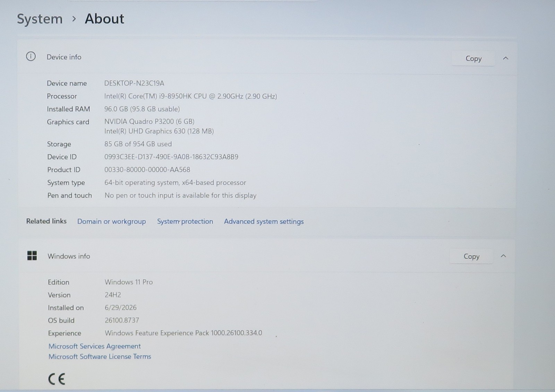Open Microsoft Software License Terms link

pyautogui.click(x=100, y=356)
